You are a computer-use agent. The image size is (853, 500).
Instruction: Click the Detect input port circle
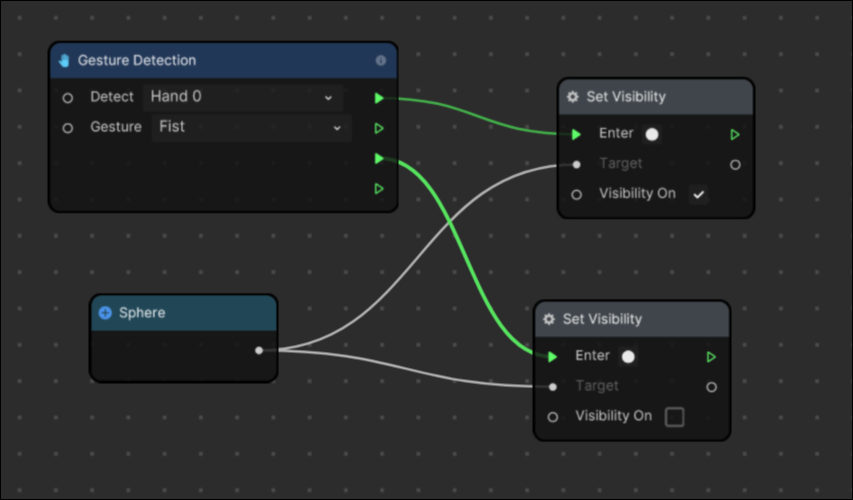67,98
